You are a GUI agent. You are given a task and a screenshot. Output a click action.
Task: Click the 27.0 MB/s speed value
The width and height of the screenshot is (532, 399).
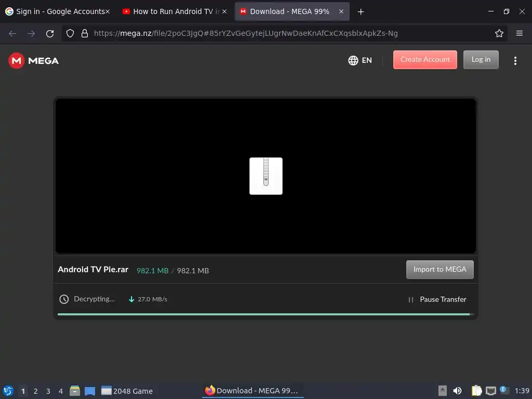[x=152, y=299]
